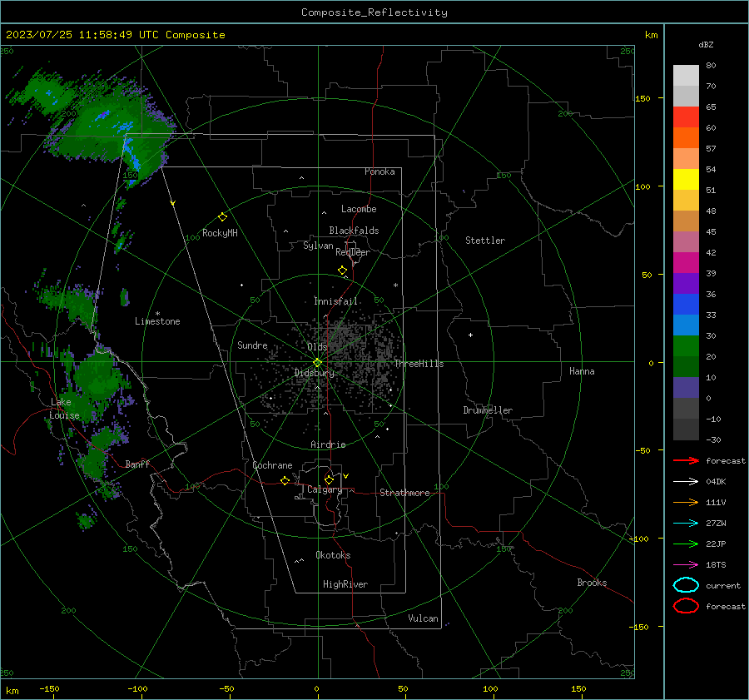Click the Stettler city label

point(485,241)
